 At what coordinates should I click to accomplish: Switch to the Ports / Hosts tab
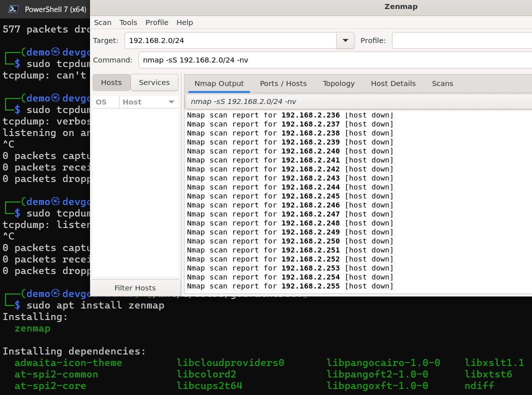(283, 83)
